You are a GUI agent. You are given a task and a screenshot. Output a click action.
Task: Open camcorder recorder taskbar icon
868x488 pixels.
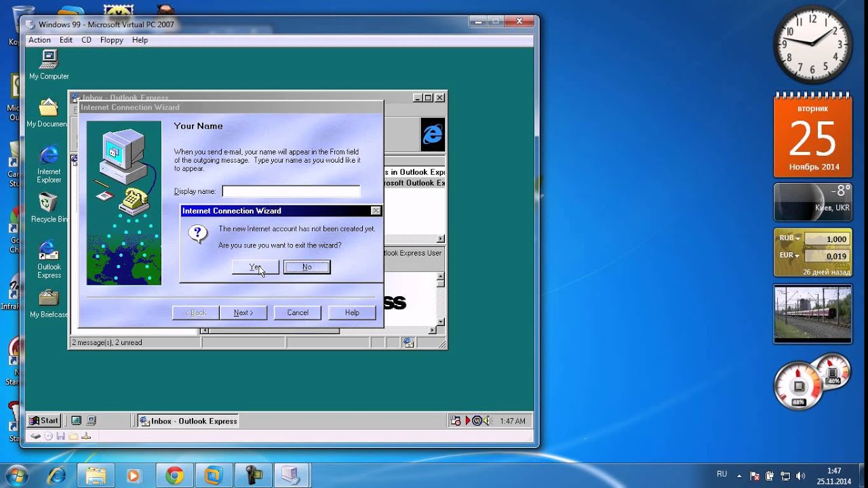tap(253, 476)
